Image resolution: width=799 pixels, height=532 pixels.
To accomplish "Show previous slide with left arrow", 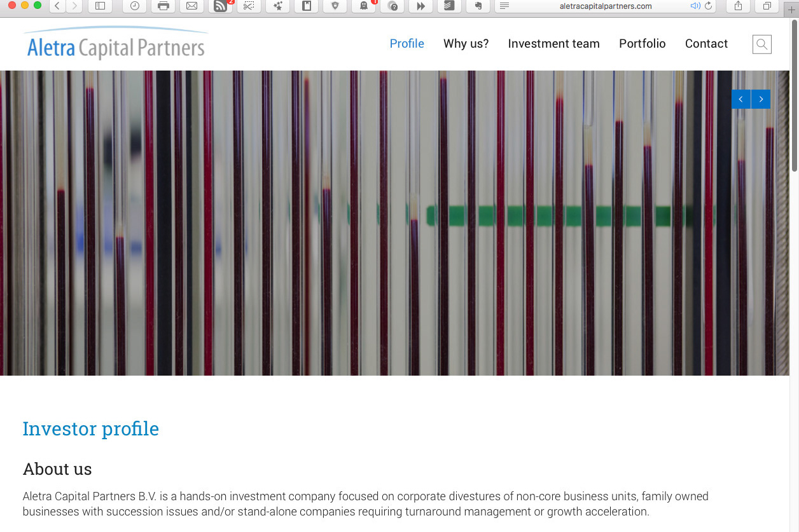I will [x=741, y=99].
